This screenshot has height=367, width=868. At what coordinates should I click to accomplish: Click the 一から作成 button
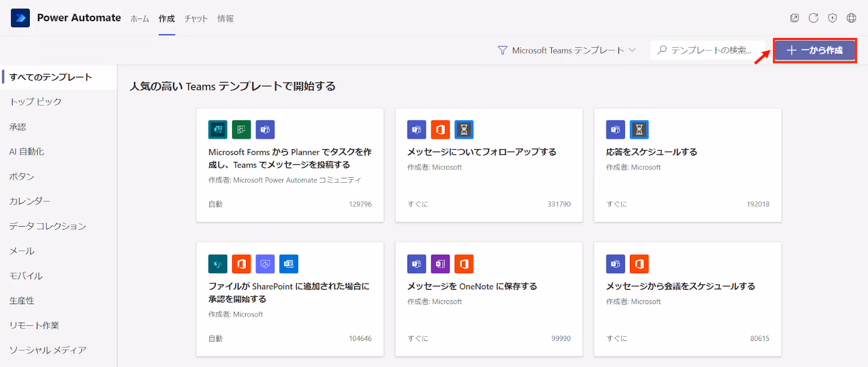click(815, 50)
